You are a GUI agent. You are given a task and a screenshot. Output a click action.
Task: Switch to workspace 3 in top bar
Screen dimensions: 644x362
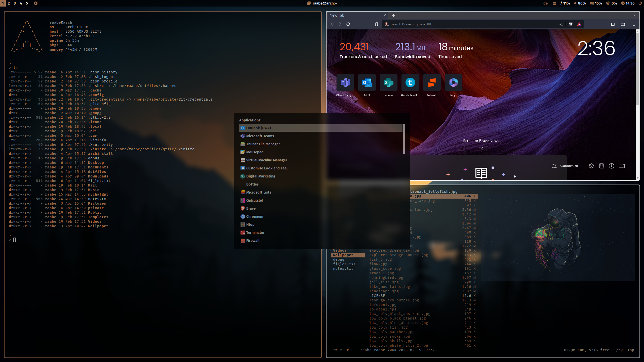coord(15,3)
